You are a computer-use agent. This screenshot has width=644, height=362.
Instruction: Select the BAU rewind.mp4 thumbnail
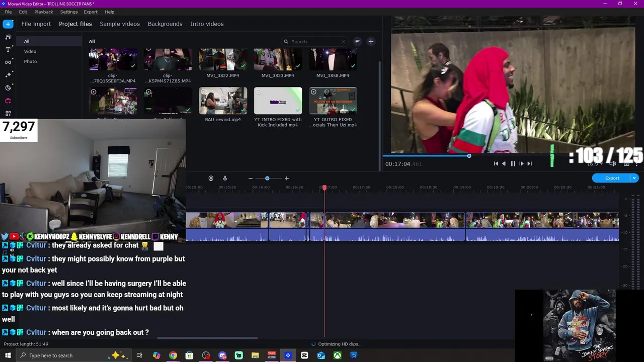click(223, 101)
